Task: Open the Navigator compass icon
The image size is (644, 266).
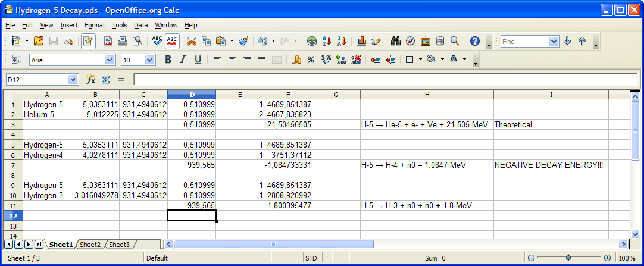Action: point(411,41)
